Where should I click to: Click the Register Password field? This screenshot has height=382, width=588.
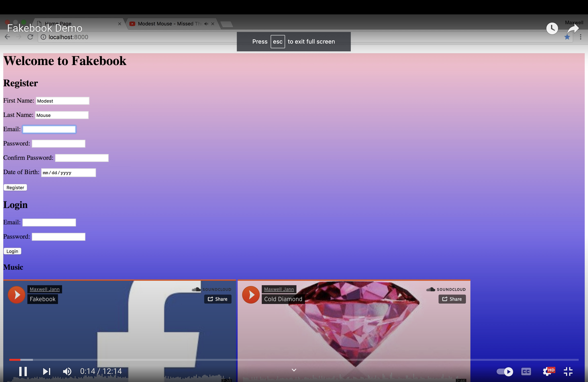pos(59,144)
